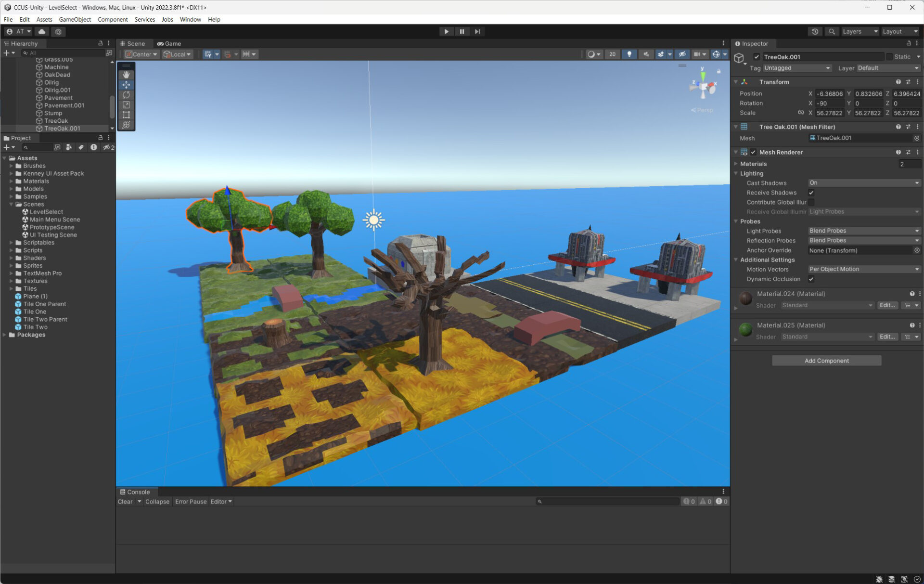
Task: Open the GameObject menu
Action: (x=75, y=19)
